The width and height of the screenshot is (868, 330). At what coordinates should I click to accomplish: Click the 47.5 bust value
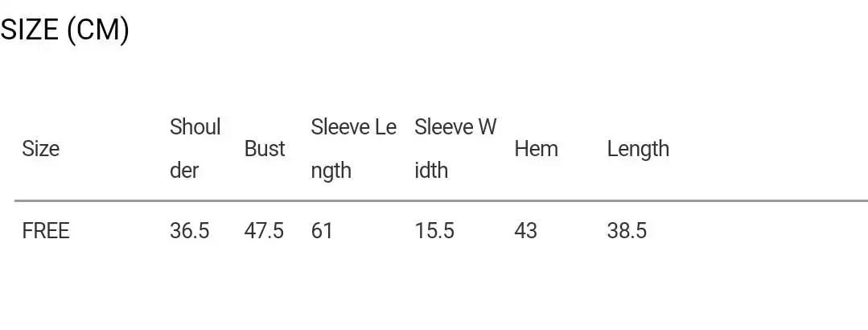coord(264,231)
